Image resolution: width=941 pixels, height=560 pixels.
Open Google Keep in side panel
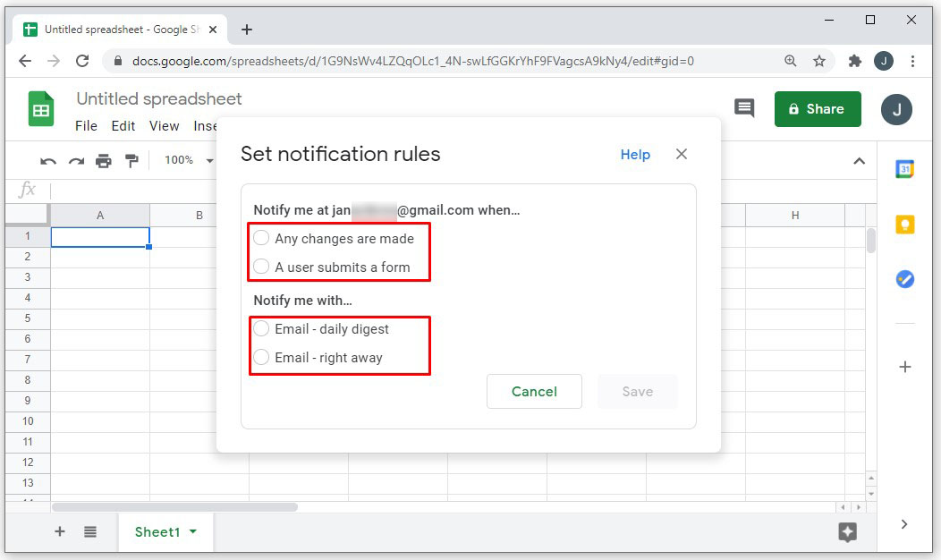coord(904,225)
